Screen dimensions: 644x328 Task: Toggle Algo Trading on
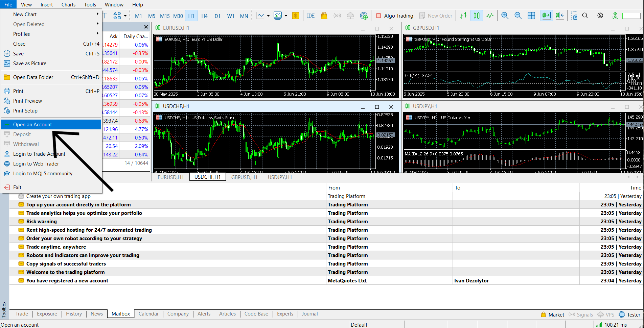[394, 16]
